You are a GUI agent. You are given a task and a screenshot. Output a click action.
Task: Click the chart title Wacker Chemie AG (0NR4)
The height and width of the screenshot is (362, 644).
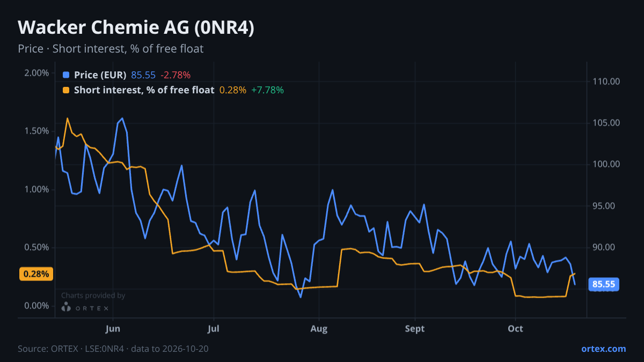[x=136, y=28]
